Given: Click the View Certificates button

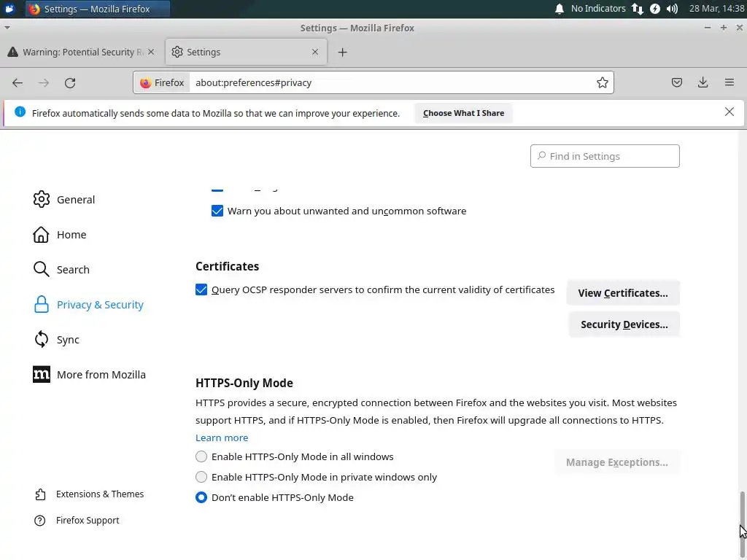Looking at the screenshot, I should pyautogui.click(x=623, y=293).
